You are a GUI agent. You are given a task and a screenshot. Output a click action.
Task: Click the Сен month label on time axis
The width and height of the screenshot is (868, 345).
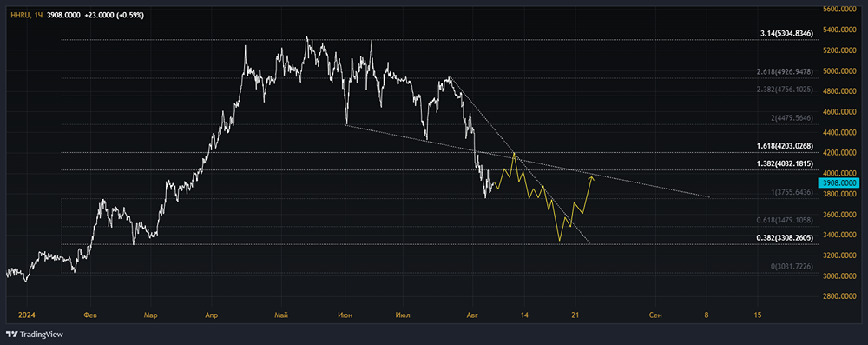655,315
